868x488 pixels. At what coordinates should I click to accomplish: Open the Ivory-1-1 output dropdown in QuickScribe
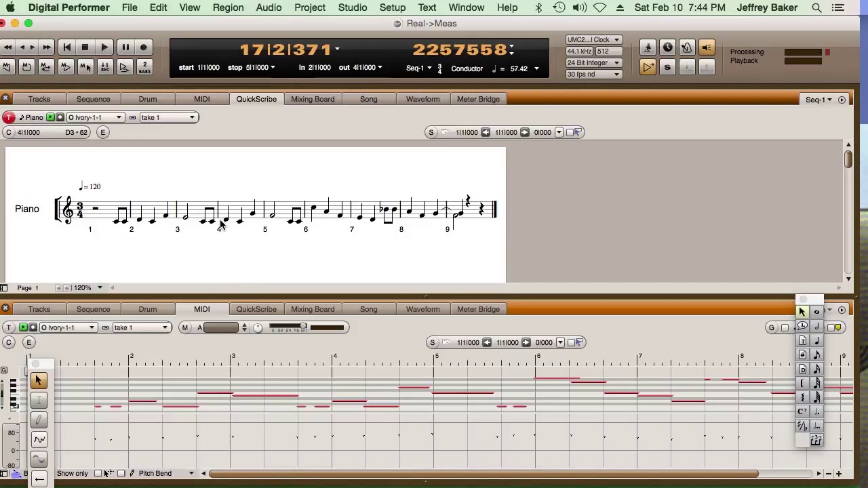pos(96,117)
